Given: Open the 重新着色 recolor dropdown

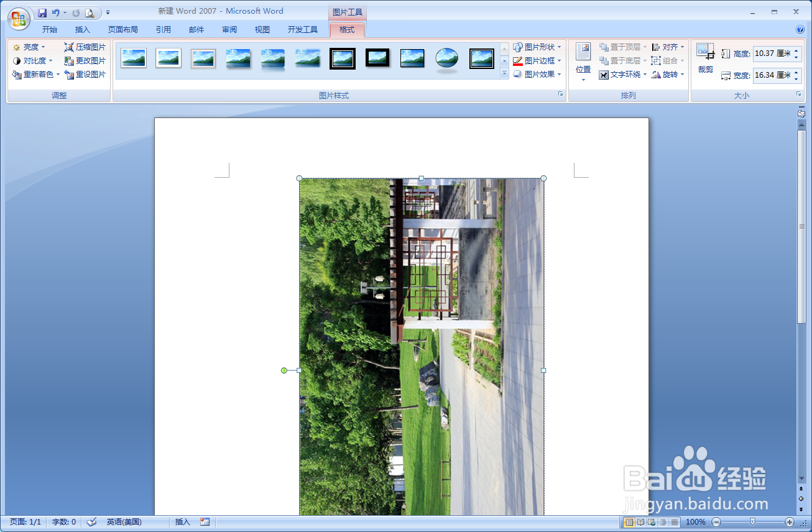Looking at the screenshot, I should point(36,75).
